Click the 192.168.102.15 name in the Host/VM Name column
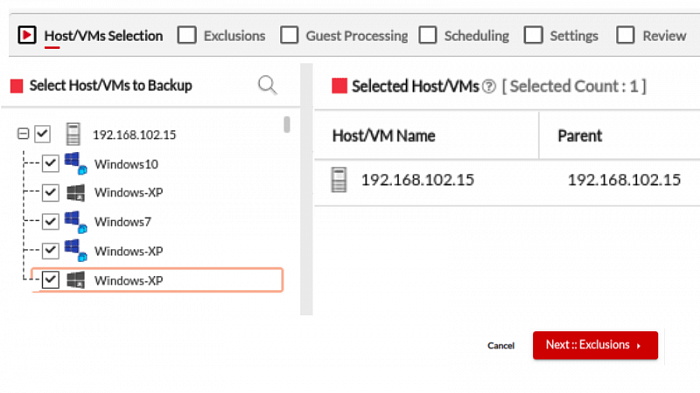Image resolution: width=700 pixels, height=393 pixels. (417, 180)
